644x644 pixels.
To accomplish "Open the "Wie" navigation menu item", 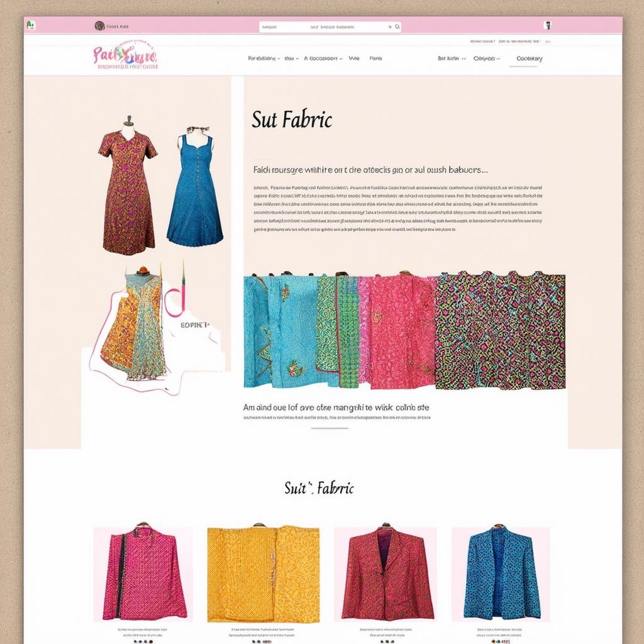I will (354, 58).
